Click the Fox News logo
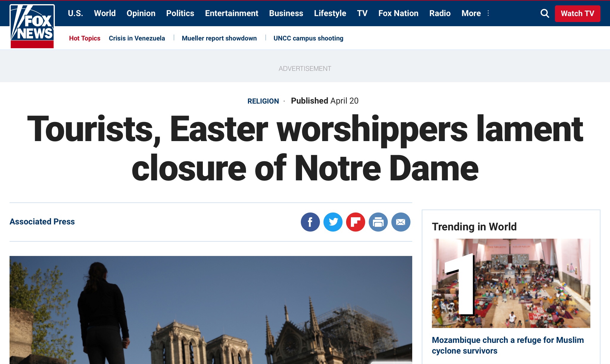This screenshot has width=610, height=364. (x=32, y=26)
